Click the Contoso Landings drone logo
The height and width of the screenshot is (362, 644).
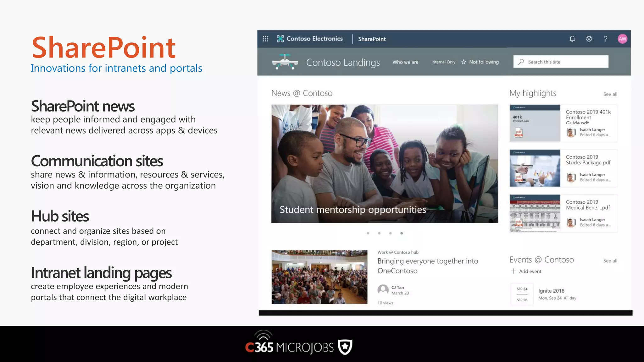click(x=285, y=62)
